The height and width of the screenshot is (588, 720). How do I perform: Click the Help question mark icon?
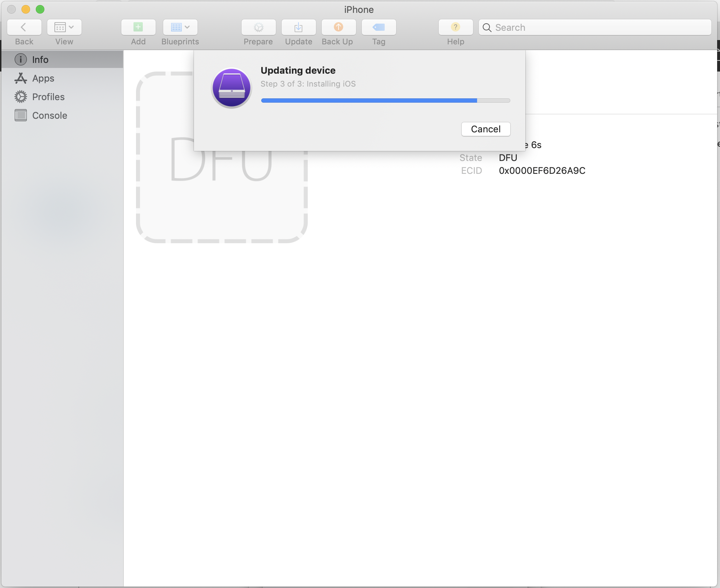456,27
